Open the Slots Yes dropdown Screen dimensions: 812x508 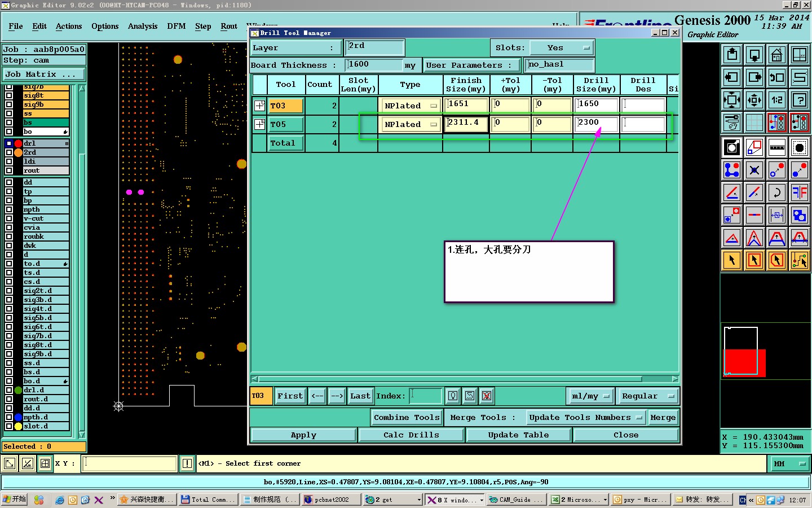(x=561, y=48)
